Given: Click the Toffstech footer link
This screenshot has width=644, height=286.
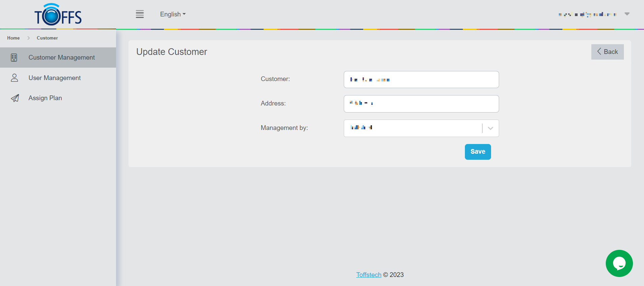Looking at the screenshot, I should point(369,275).
